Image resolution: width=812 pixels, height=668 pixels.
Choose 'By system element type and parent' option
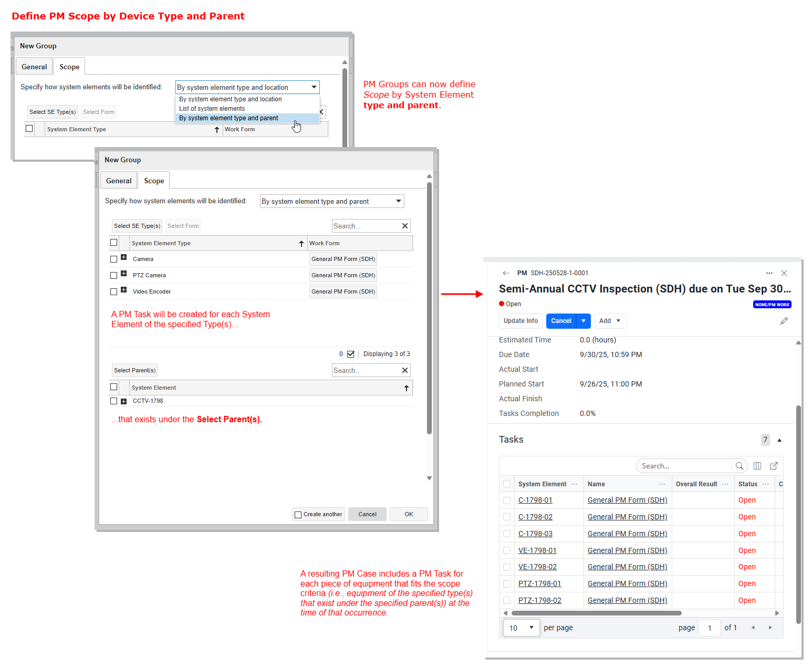click(228, 118)
